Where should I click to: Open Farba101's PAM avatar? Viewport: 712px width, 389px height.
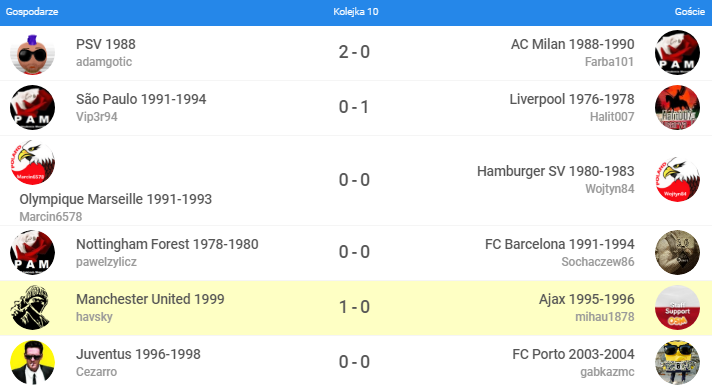click(677, 53)
